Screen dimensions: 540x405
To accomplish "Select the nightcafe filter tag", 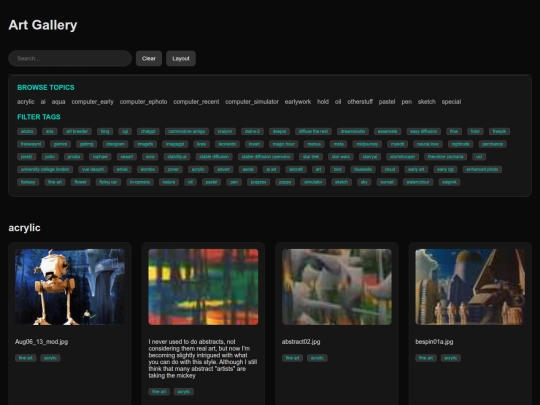I will [x=460, y=144].
